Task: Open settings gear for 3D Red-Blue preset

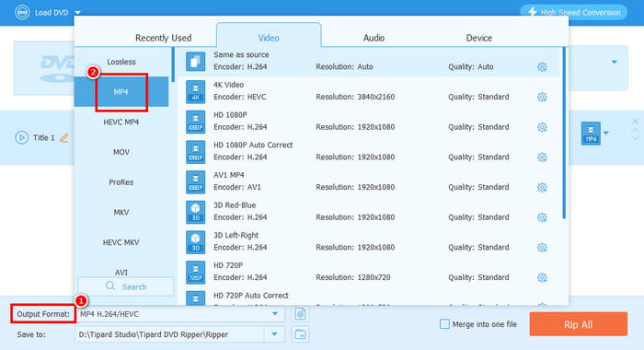Action: tap(542, 217)
